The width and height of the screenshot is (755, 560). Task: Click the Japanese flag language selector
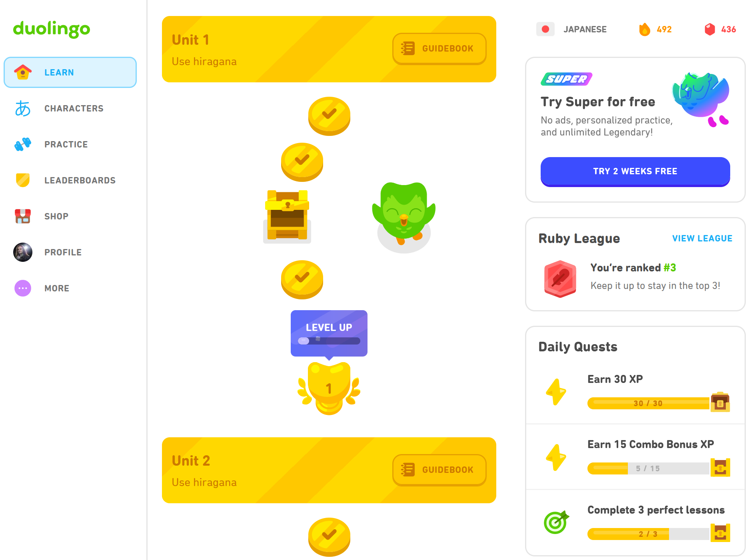click(x=545, y=29)
